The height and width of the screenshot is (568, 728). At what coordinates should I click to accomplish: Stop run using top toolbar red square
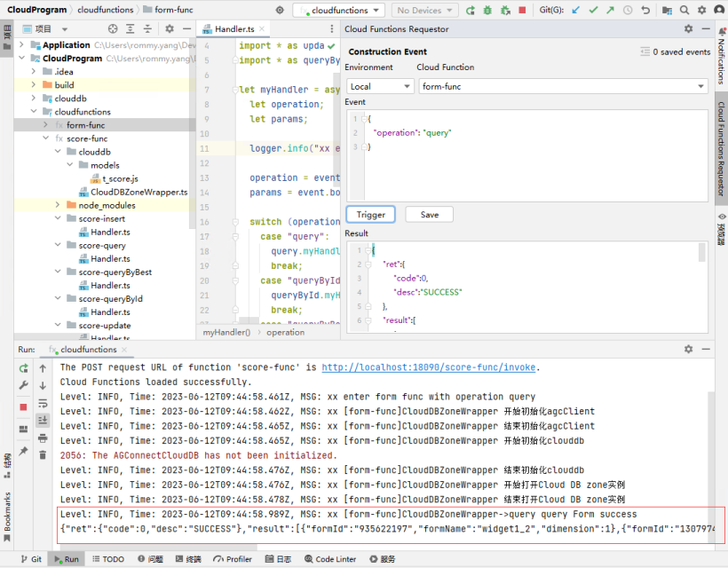522,10
